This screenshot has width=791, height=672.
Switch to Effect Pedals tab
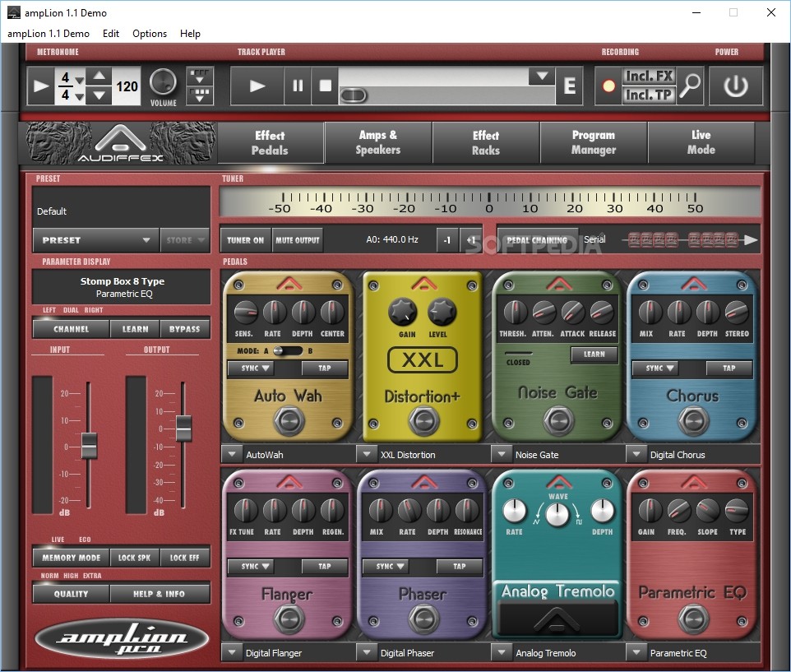point(270,143)
